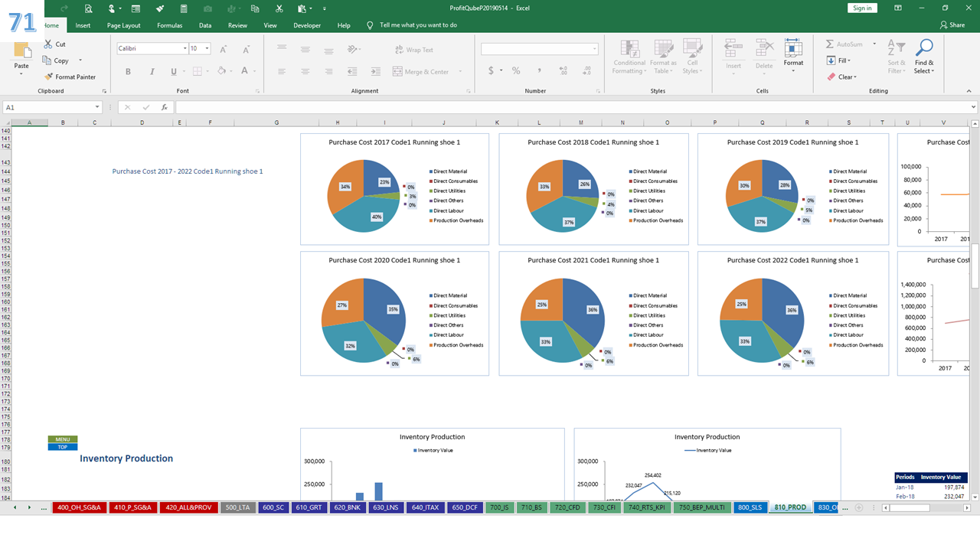
Task: Click the Increase Indent icon
Action: coord(376,71)
